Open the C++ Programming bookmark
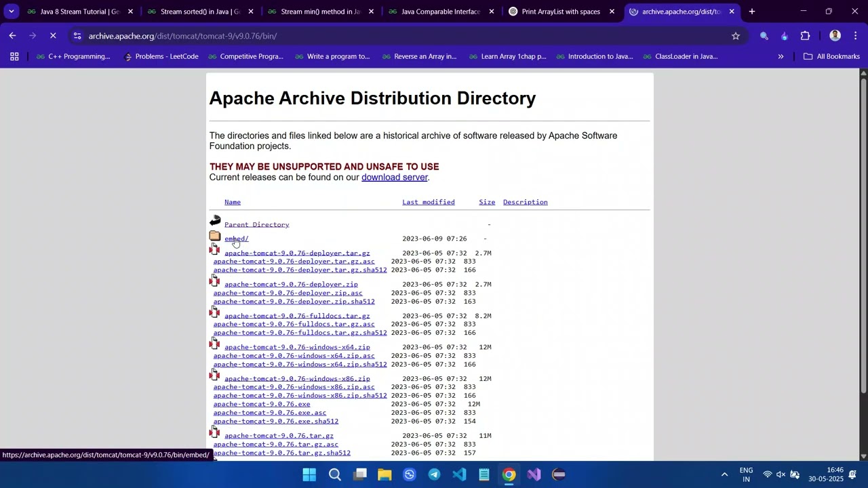The height and width of the screenshot is (488, 868). click(x=73, y=56)
